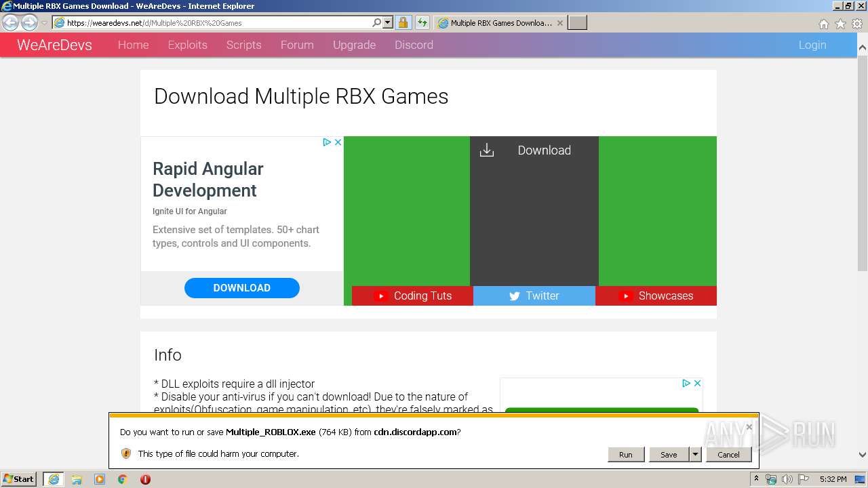Viewport: 868px width, 488px height.
Task: Click the 5:32 PM system clock
Action: coord(833,479)
